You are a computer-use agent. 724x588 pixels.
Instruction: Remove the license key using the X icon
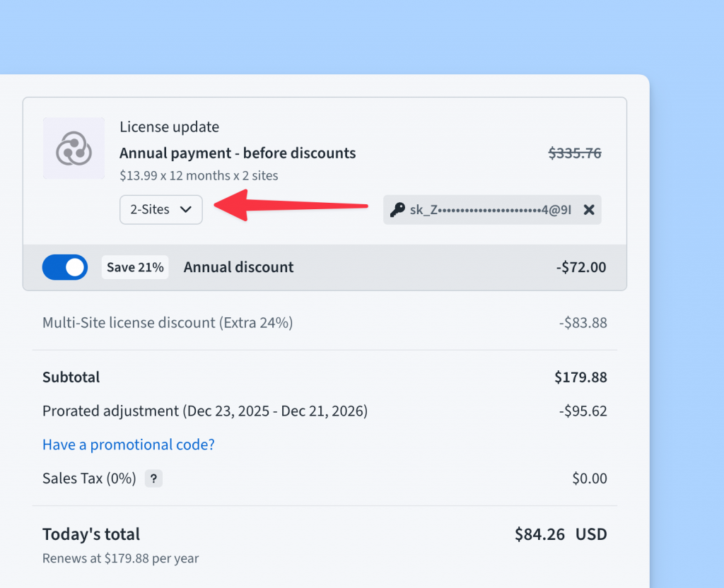[x=589, y=209]
